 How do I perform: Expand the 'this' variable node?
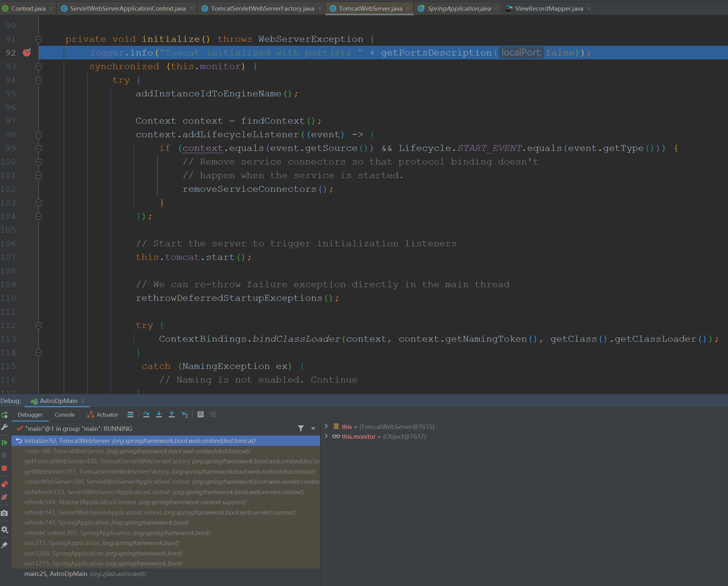pos(326,427)
